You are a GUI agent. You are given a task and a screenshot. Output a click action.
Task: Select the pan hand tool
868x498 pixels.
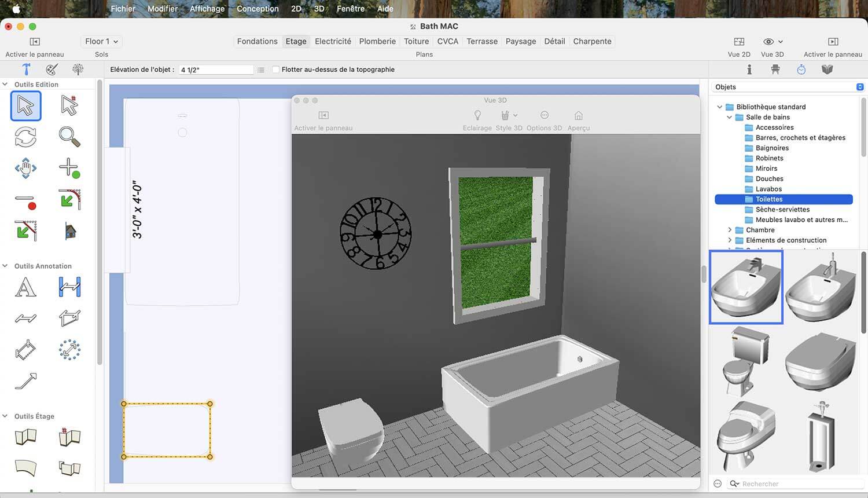[25, 168]
